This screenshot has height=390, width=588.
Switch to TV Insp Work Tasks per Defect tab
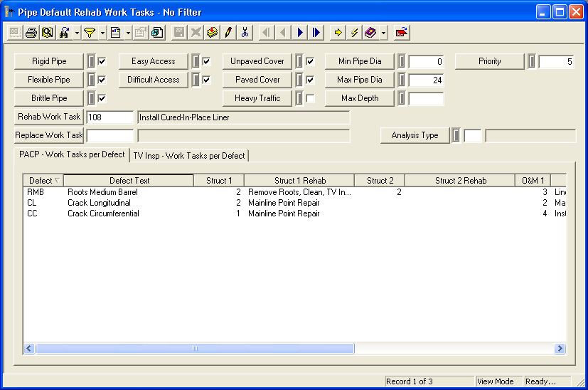point(189,156)
